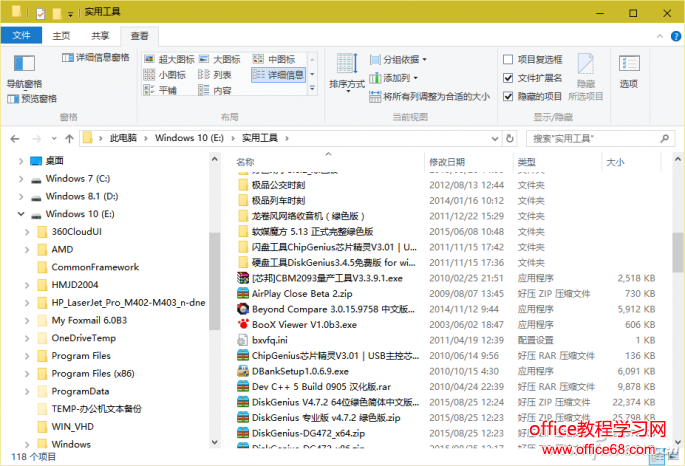Switch to the Home (主页) tab
685x466 pixels.
click(61, 36)
